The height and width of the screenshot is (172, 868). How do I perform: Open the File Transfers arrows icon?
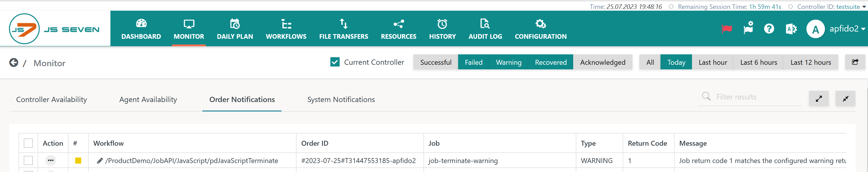[343, 24]
